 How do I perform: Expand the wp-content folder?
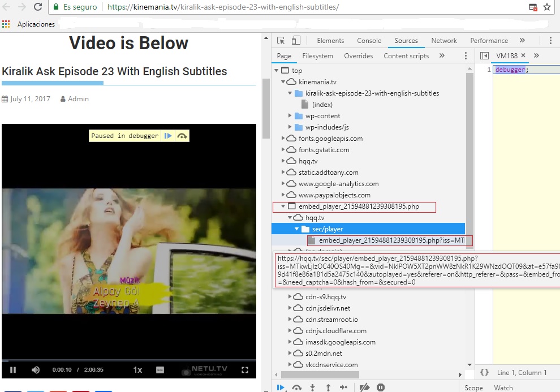click(x=291, y=116)
